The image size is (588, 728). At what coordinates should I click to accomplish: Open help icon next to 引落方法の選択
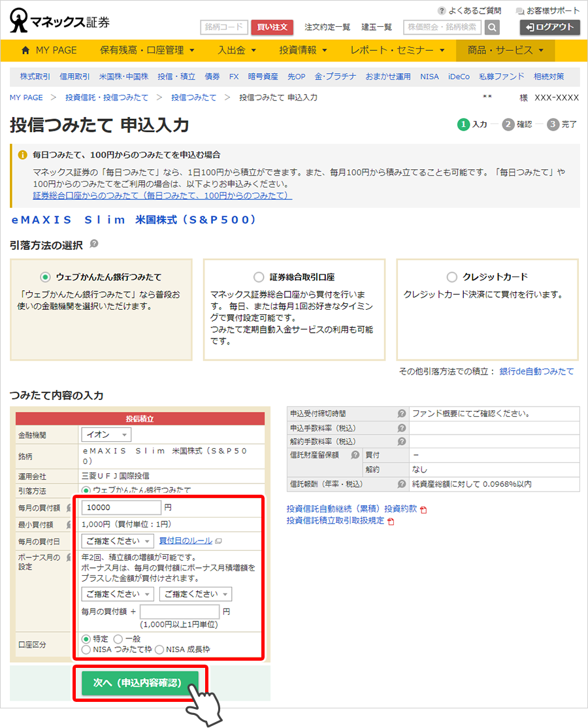93,244
